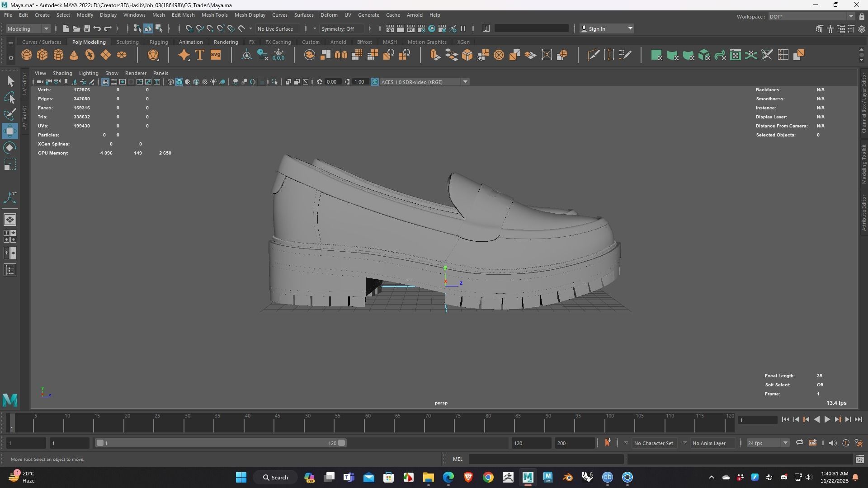This screenshot has width=868, height=488.
Task: Switch to the Arnold shelf tab
Action: click(x=338, y=42)
